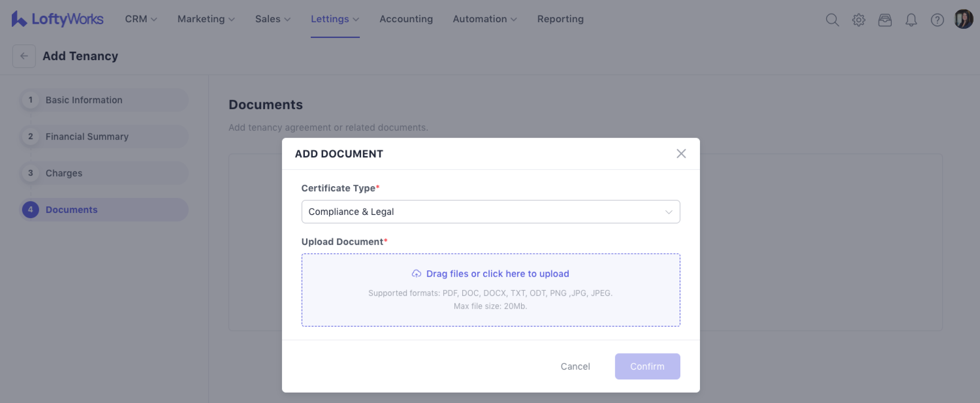The image size is (980, 403).
Task: Open the settings gear icon
Action: pyautogui.click(x=858, y=20)
